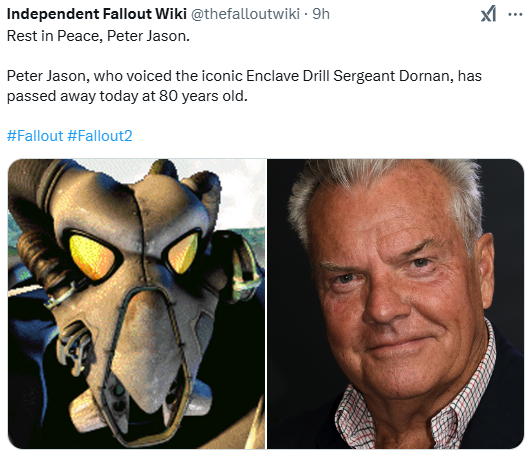The width and height of the screenshot is (530, 457).
Task: Click the helmet's left yellow eye lens
Action: 91,256
